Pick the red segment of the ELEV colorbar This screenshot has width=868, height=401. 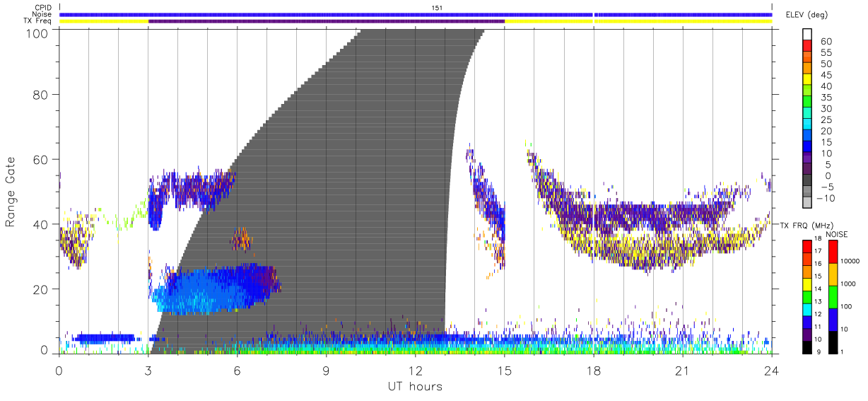point(807,45)
